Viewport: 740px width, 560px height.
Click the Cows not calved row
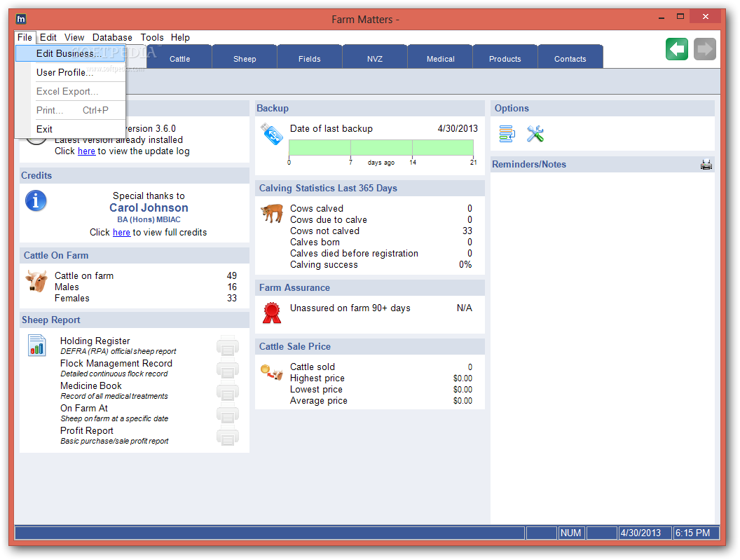point(381,231)
